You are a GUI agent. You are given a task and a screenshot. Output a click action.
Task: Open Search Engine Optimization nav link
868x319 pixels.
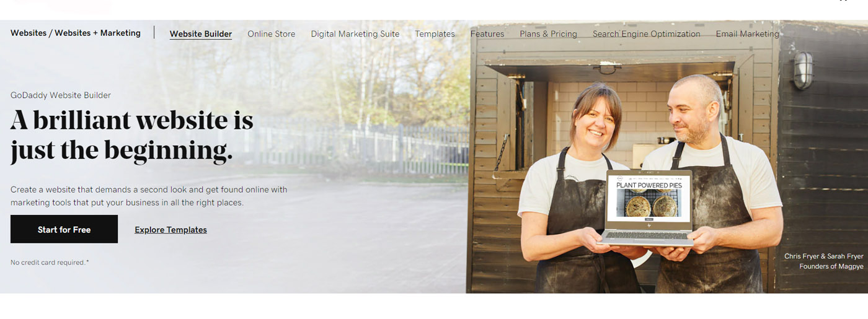[647, 34]
